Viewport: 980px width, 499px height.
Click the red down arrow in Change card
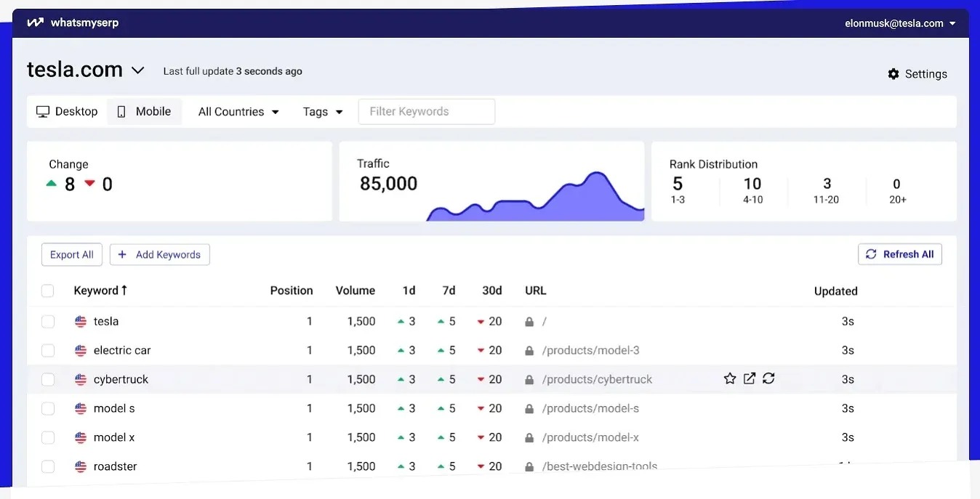click(89, 184)
